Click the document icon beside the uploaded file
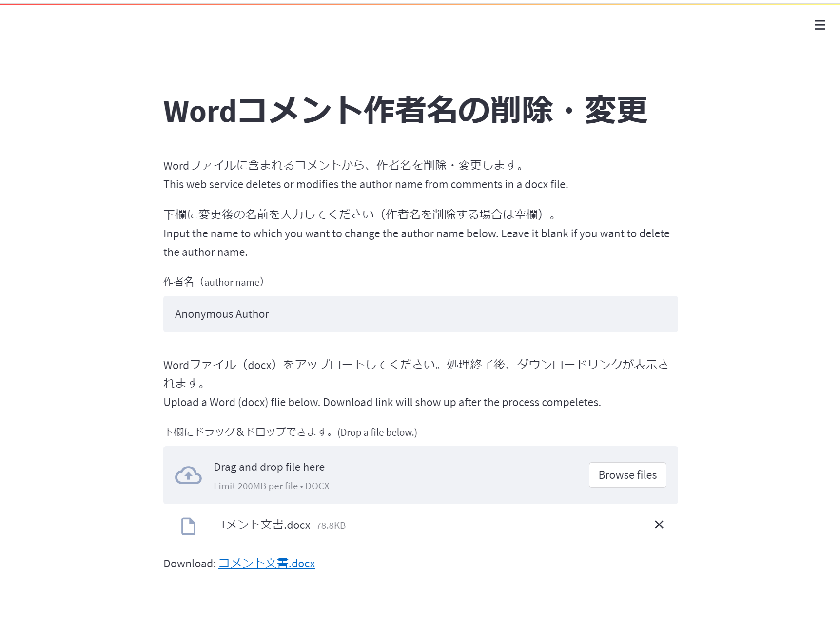 pos(188,526)
